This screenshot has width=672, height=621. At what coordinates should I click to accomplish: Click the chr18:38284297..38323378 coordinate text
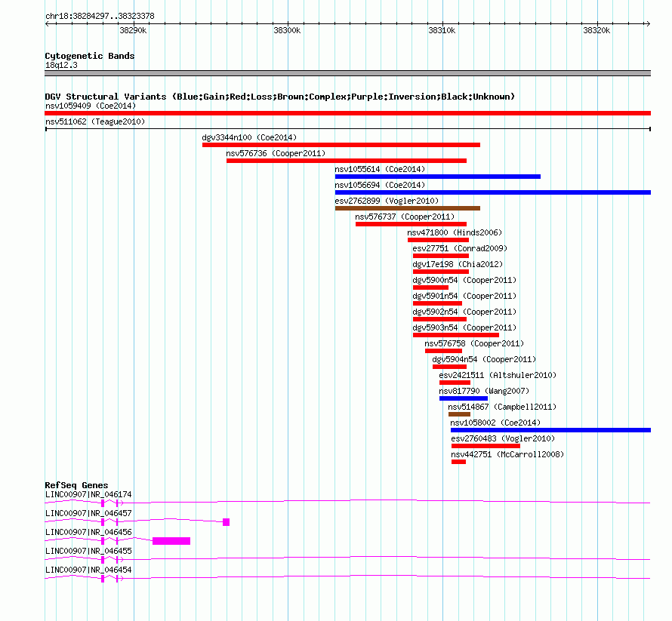click(x=100, y=16)
